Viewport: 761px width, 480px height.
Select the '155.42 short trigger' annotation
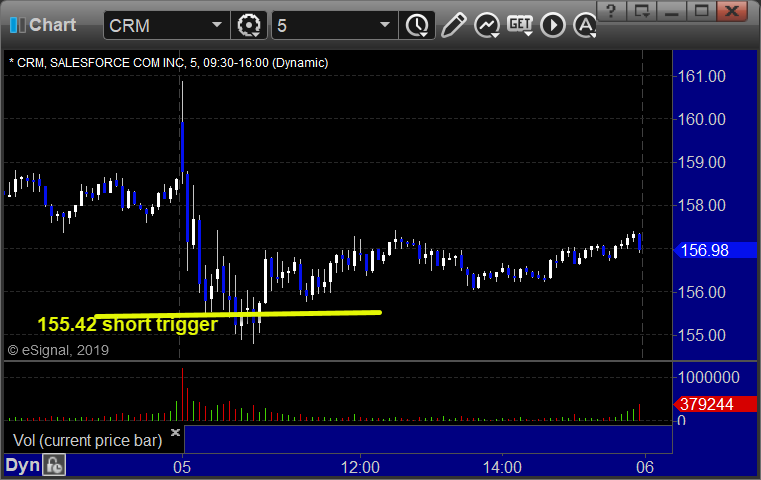pos(128,325)
